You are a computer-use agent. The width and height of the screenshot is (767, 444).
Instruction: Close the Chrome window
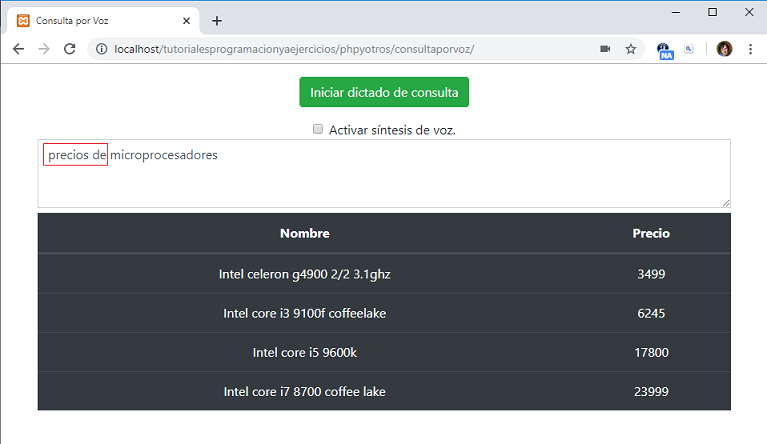click(x=749, y=12)
